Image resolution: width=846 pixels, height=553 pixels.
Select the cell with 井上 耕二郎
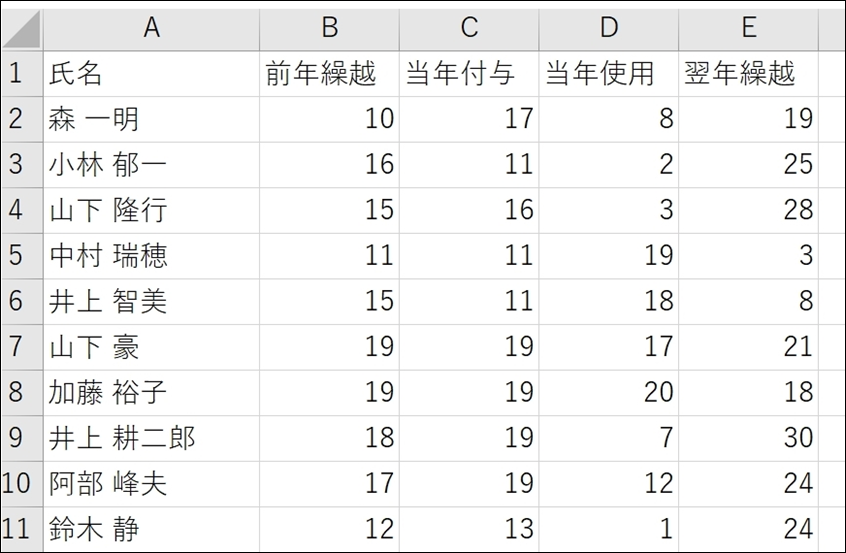point(151,437)
